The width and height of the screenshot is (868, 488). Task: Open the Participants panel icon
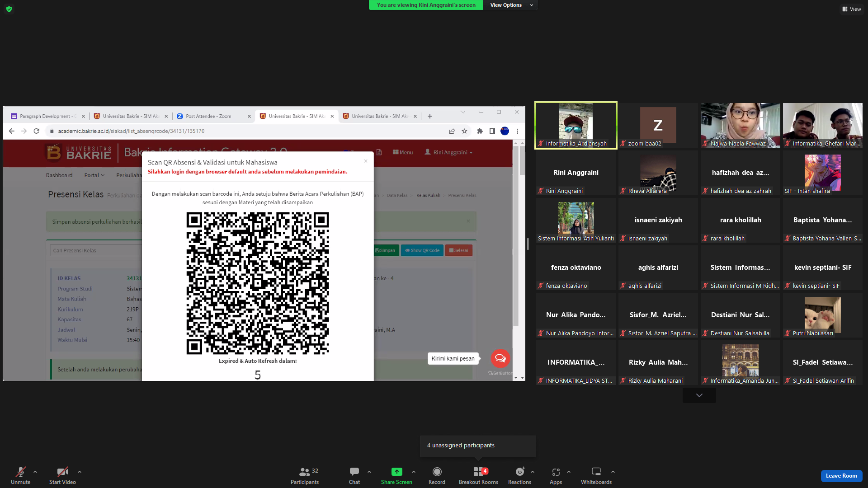[305, 472]
